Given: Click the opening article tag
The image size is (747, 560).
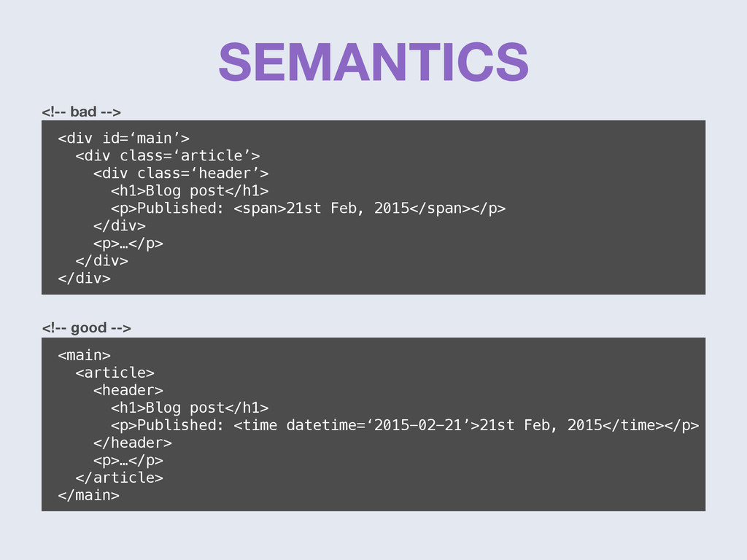Looking at the screenshot, I should coord(115,373).
